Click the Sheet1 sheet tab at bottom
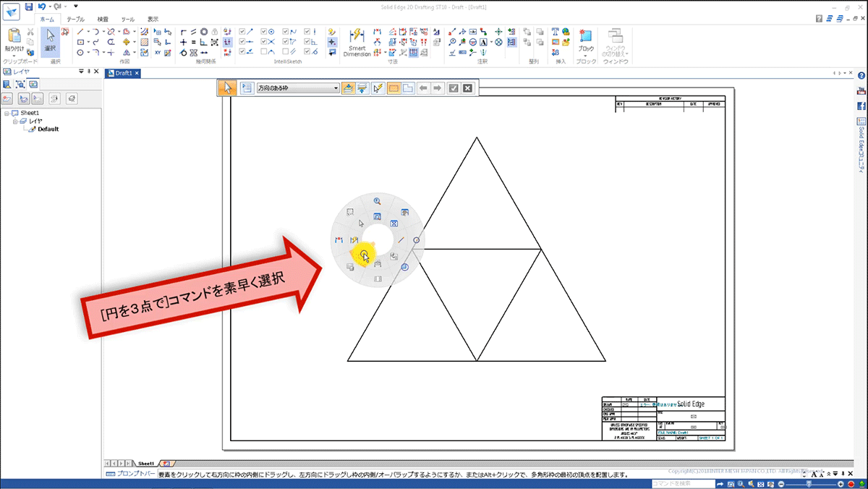The image size is (868, 489). tap(146, 462)
